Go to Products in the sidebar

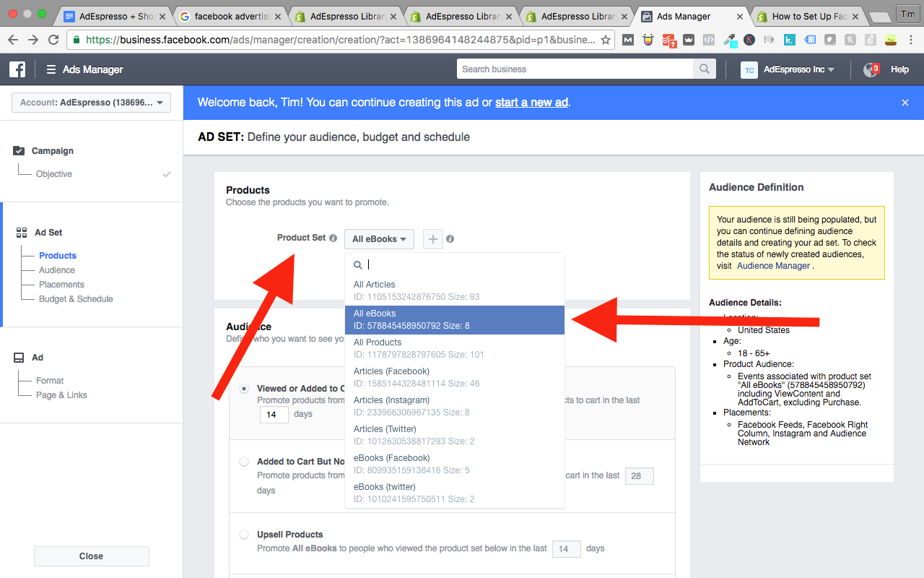coord(58,256)
